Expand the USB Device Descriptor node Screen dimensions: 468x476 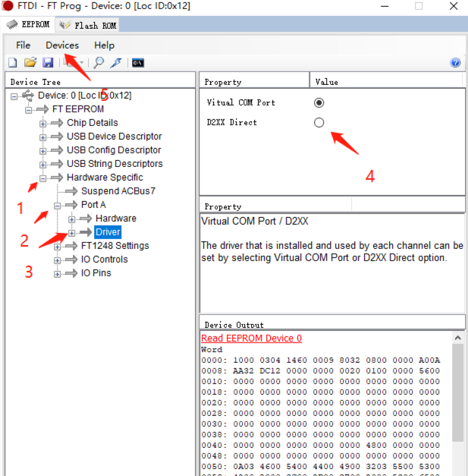coord(42,137)
